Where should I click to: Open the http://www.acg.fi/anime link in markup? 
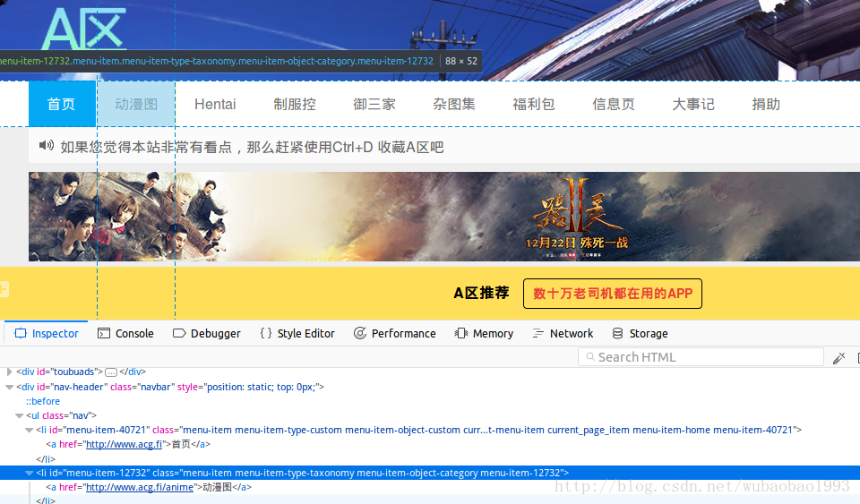click(140, 487)
